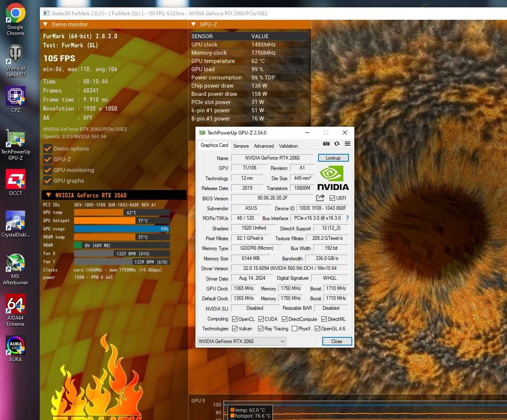507x420 pixels.
Task: Open AIDA64 Extreme desktop shortcut
Action: (16, 311)
